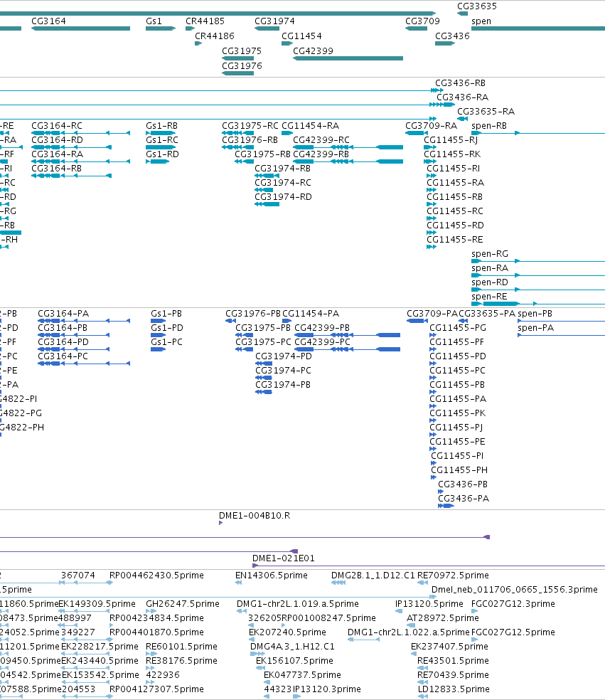The width and height of the screenshot is (605, 700).
Task: Click the RE70972.5prime EST label
Action: pyautogui.click(x=454, y=576)
